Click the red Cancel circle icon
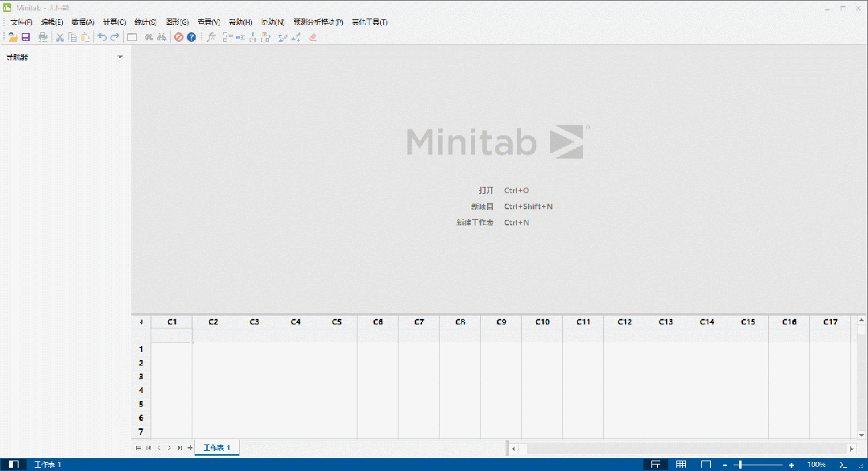The width and height of the screenshot is (868, 471). click(x=178, y=37)
